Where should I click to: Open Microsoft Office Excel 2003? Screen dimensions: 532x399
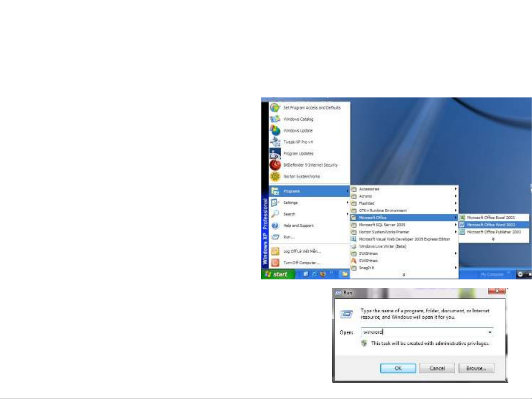tap(491, 218)
